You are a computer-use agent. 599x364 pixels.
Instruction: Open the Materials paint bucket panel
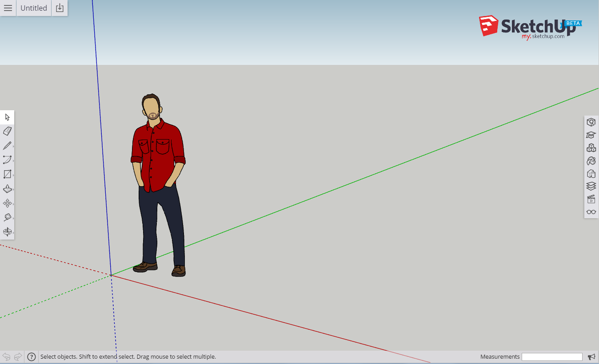coord(591,160)
